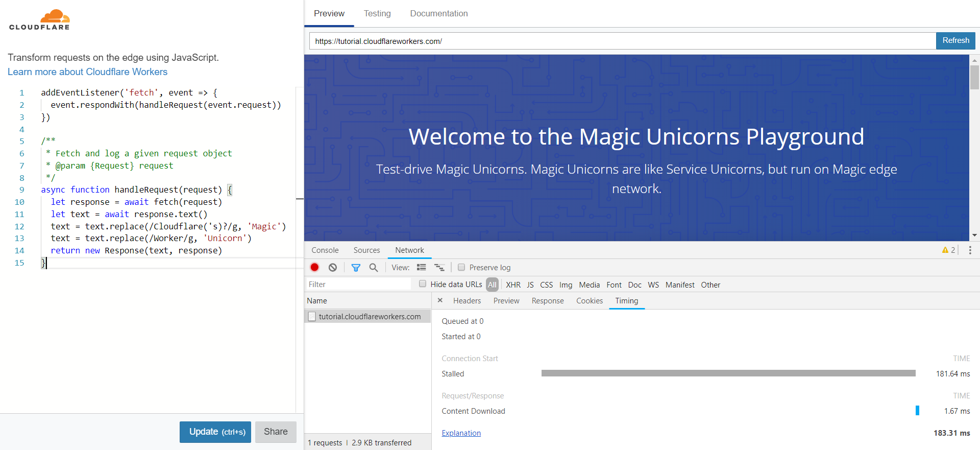Click the 'Magic' string on line 12
This screenshot has width=980, height=450.
(x=264, y=226)
